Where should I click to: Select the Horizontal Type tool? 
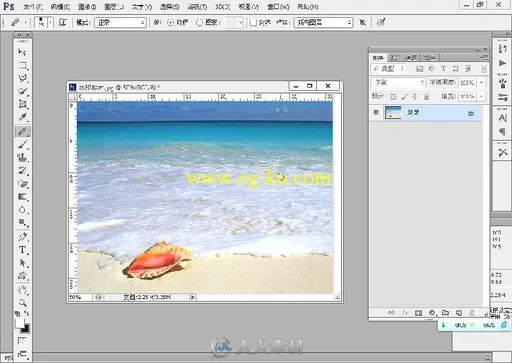tap(22, 250)
